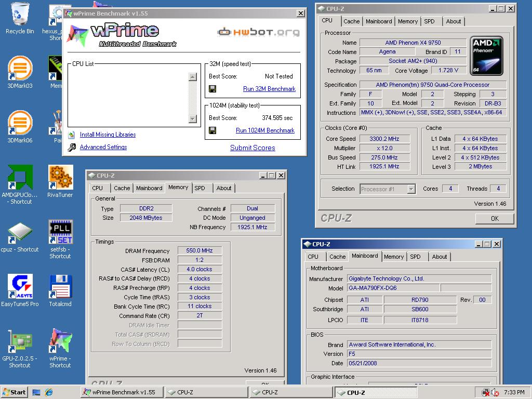Image resolution: width=532 pixels, height=399 pixels.
Task: Run the 1024M Benchmark
Action: [265, 130]
